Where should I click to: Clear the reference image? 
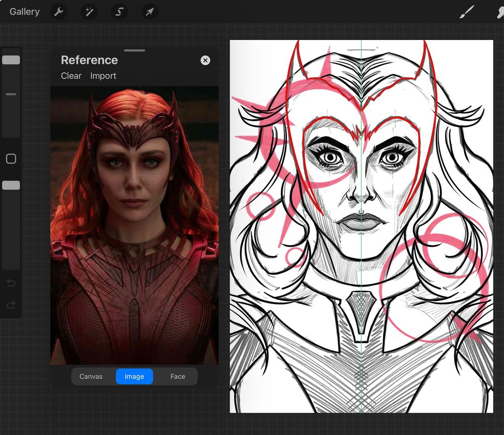[x=71, y=76]
